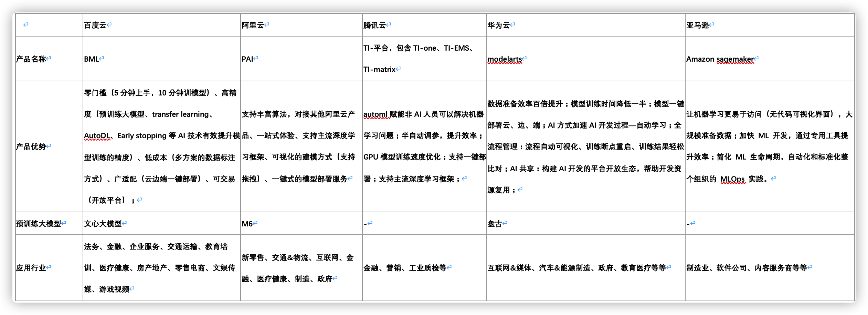Screen dimensions: 868x315
Task: Click 文心大模型 in the pretrained model row
Action: coord(103,223)
